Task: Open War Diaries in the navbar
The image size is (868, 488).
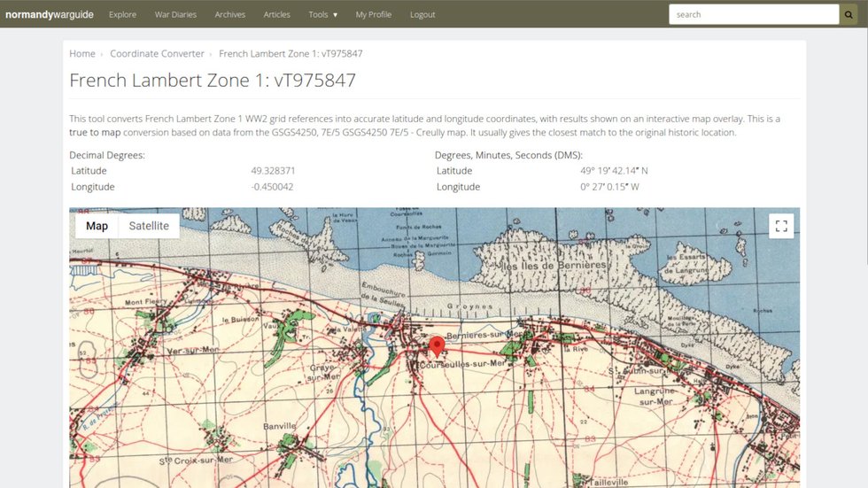Action: click(x=175, y=14)
